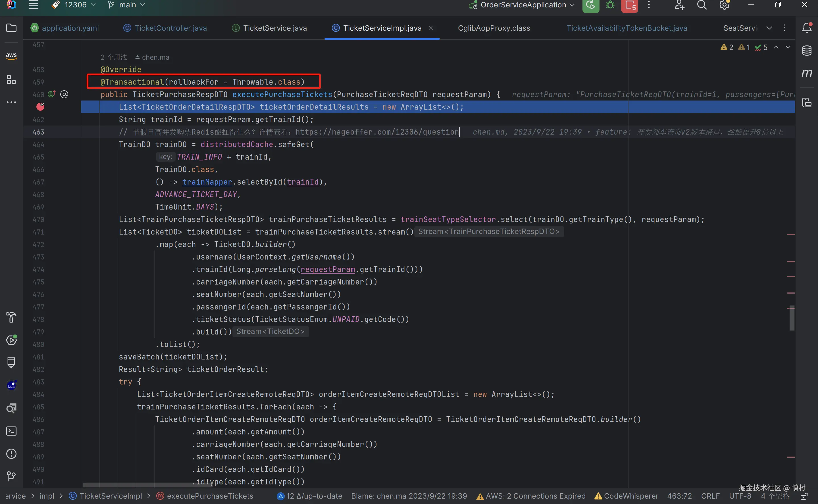Viewport: 818px width, 504px height.
Task: Open nageoffer.com link in comment
Action: pos(377,132)
